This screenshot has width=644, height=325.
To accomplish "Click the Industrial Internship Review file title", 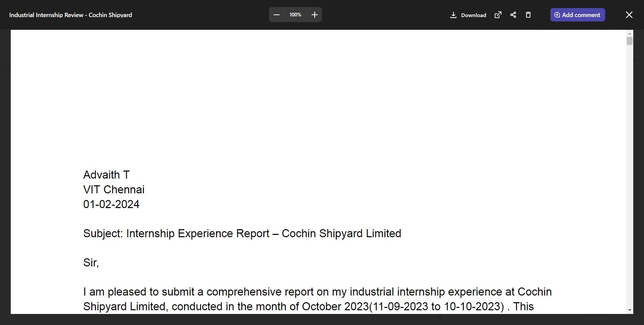I will tap(70, 15).
